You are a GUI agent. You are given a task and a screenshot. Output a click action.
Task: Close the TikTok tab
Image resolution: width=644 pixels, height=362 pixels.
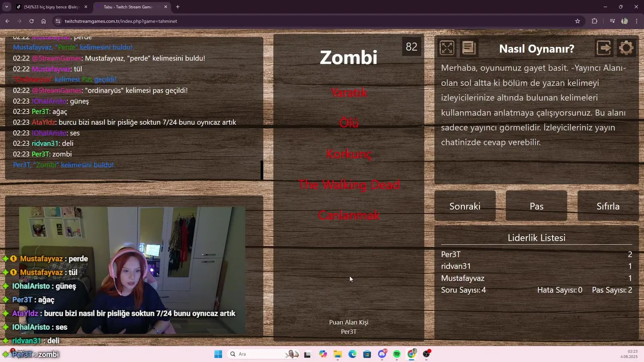(86, 7)
